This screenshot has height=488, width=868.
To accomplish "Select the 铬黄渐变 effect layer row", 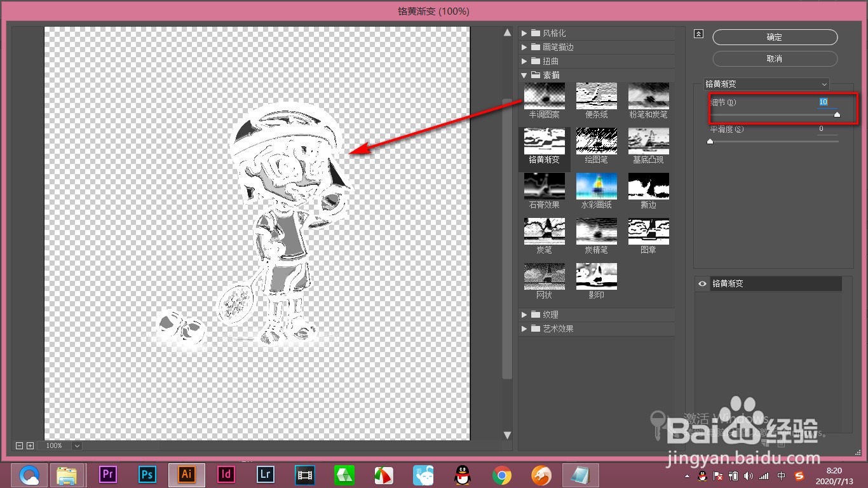I will (x=769, y=284).
